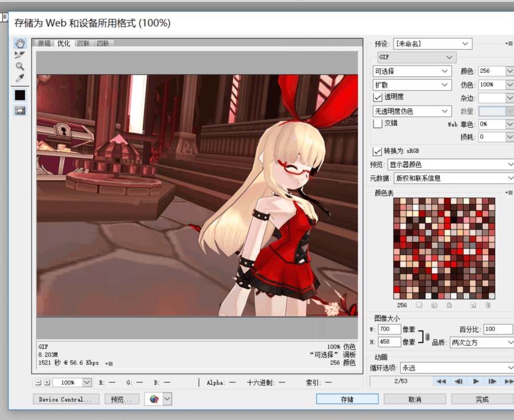Switch to the 优化 tab

(x=64, y=43)
